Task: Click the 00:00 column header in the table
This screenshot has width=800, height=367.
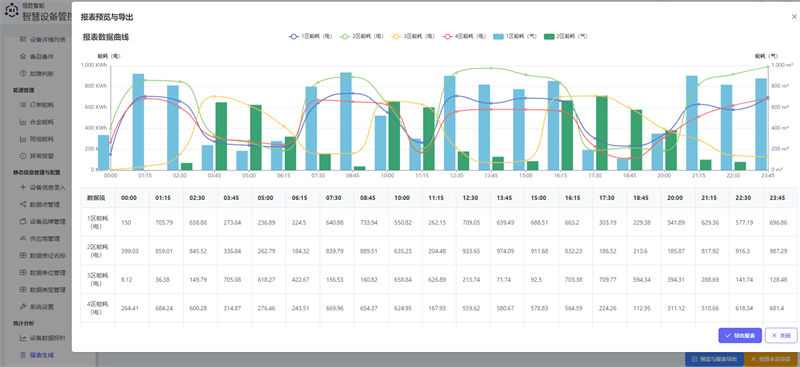Action: (x=132, y=197)
